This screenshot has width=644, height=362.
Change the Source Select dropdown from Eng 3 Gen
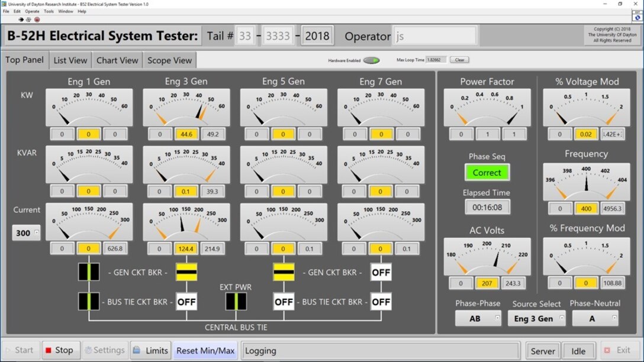[x=537, y=318]
